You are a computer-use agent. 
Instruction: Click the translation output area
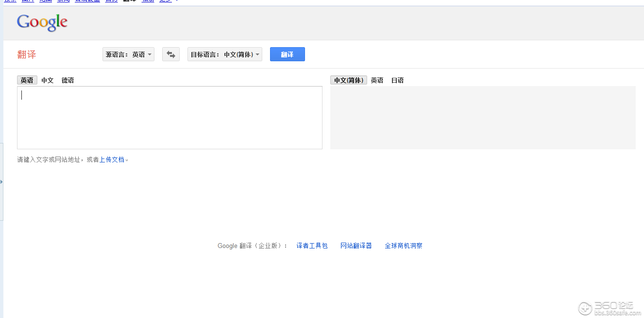pyautogui.click(x=483, y=118)
